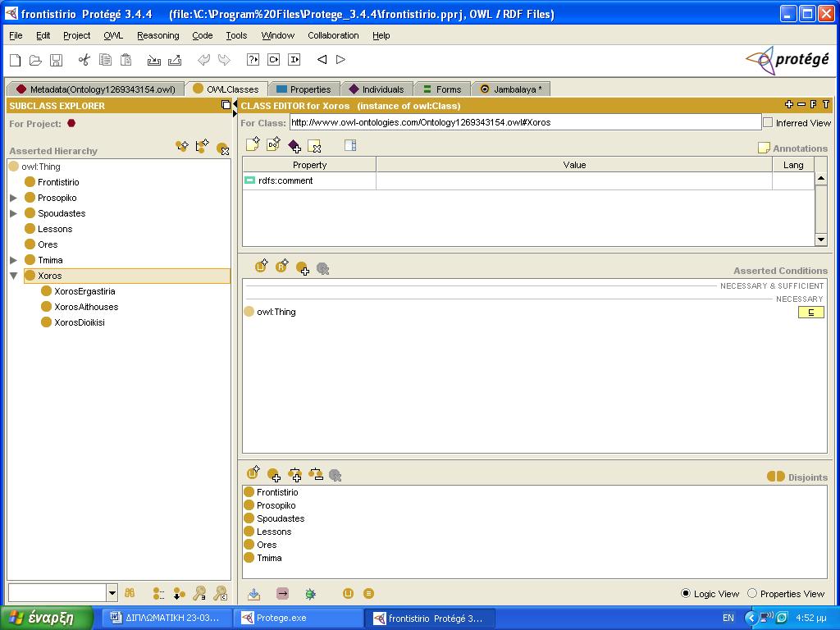Switch to Protege.exe taskbar window

point(297,618)
